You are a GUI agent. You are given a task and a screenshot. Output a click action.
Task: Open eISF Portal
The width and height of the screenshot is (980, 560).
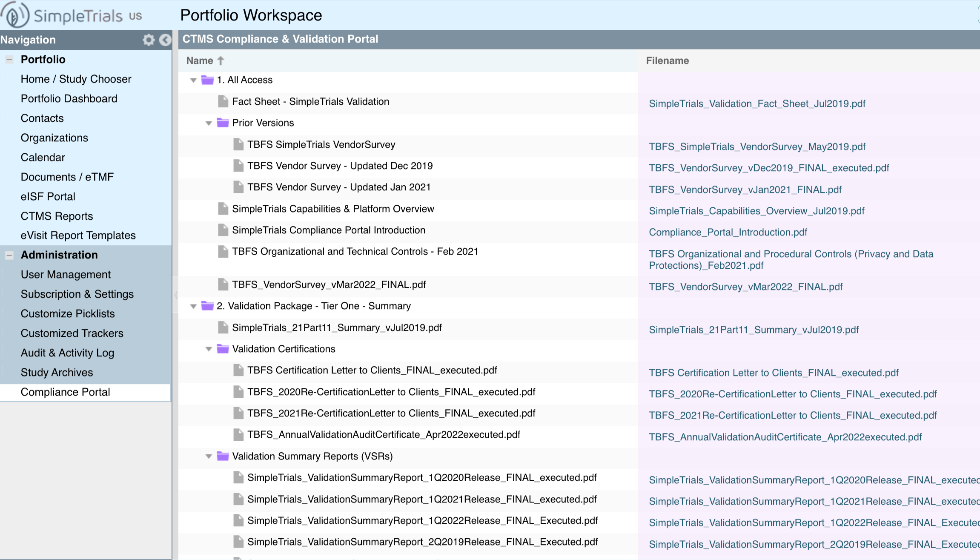click(x=48, y=196)
